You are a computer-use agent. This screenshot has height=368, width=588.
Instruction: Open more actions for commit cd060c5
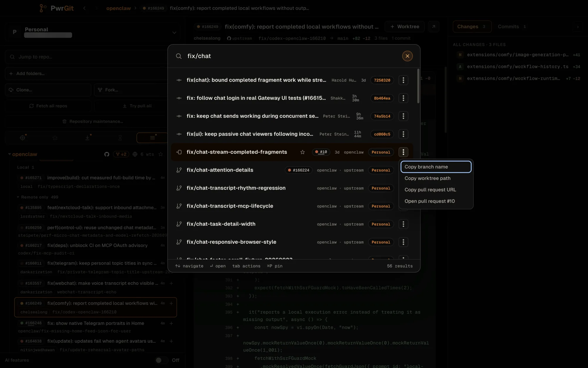coord(403,134)
